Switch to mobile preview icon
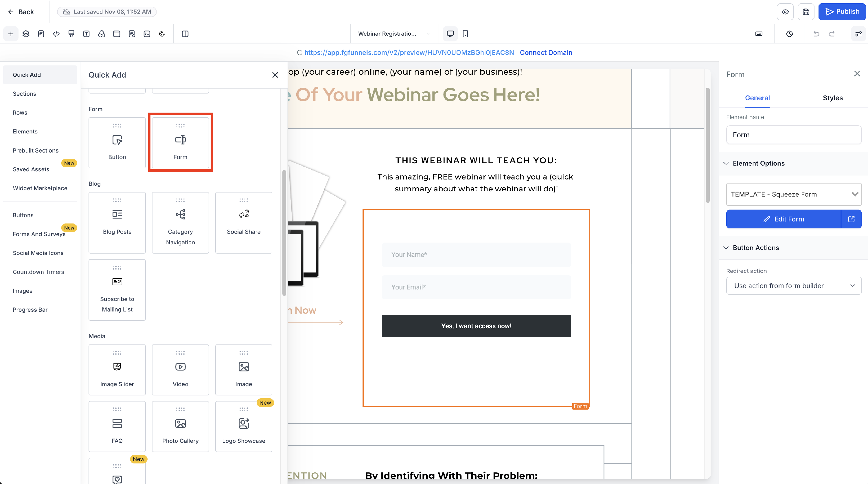This screenshot has height=484, width=868. tap(466, 34)
